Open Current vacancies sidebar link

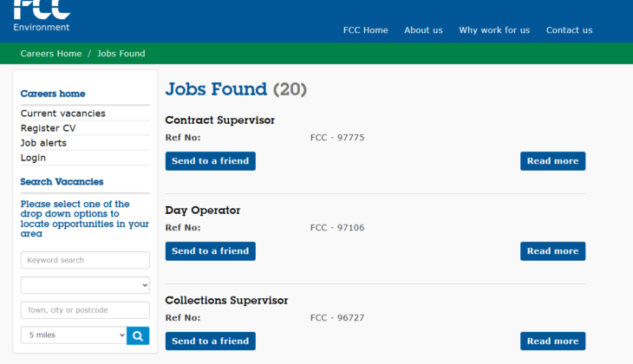coord(63,114)
